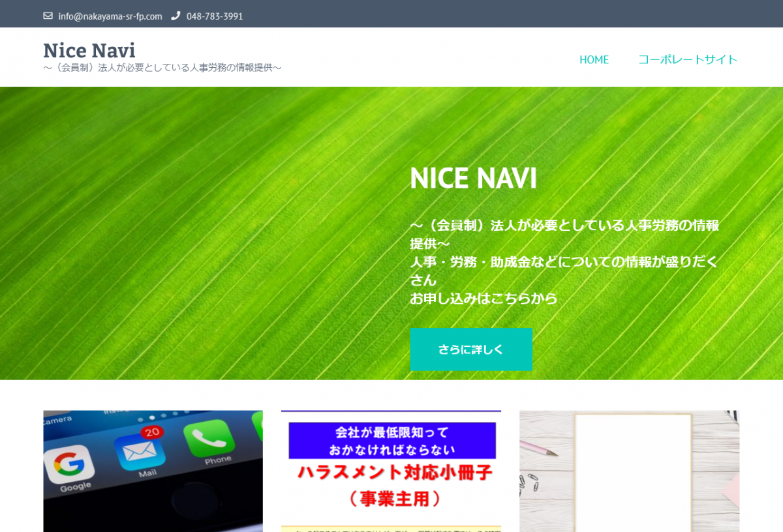Open the info@nakayama-sr-fp.com email link
This screenshot has width=783, height=532.
[110, 16]
